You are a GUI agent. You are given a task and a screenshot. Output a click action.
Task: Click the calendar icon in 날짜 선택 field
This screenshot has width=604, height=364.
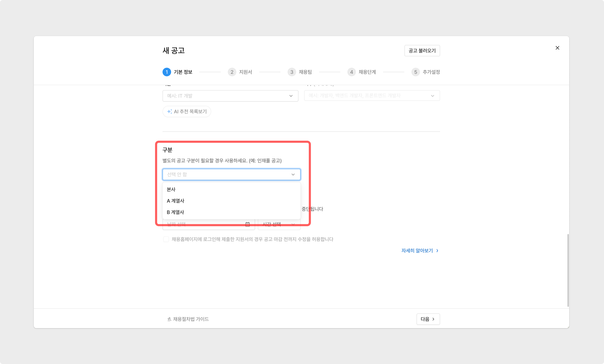247,224
